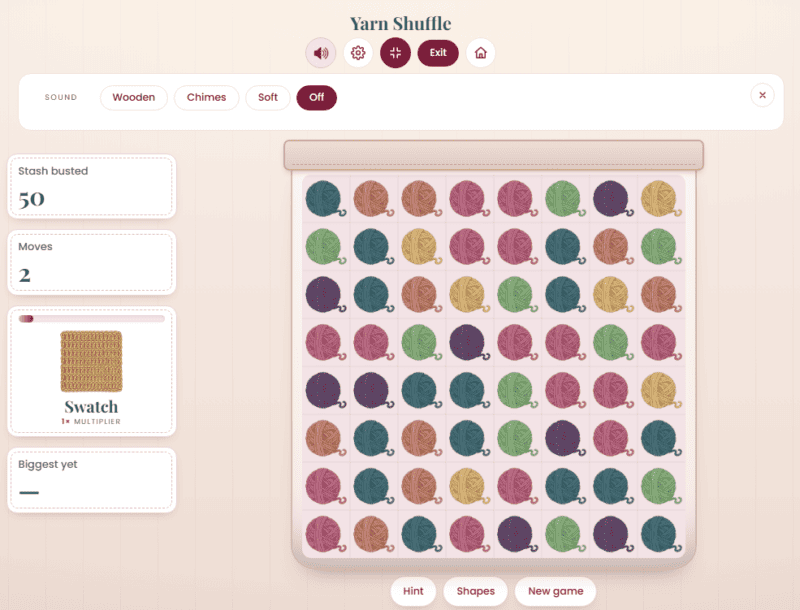Select the Wooden sound option

pyautogui.click(x=134, y=97)
